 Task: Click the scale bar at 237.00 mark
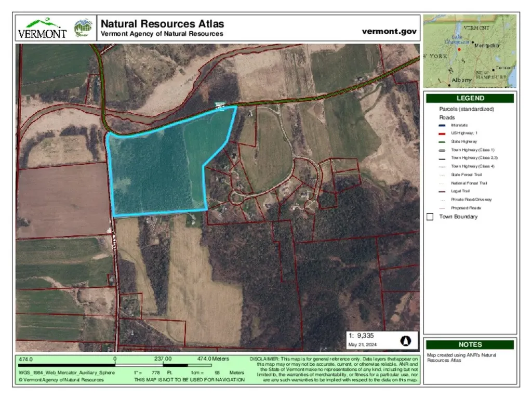pos(163,365)
